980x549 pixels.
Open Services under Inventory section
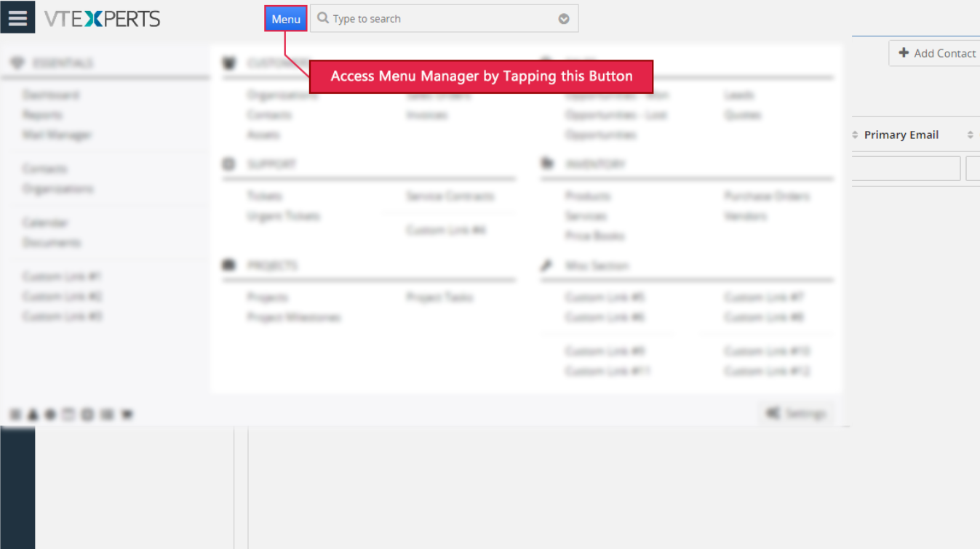pos(586,216)
